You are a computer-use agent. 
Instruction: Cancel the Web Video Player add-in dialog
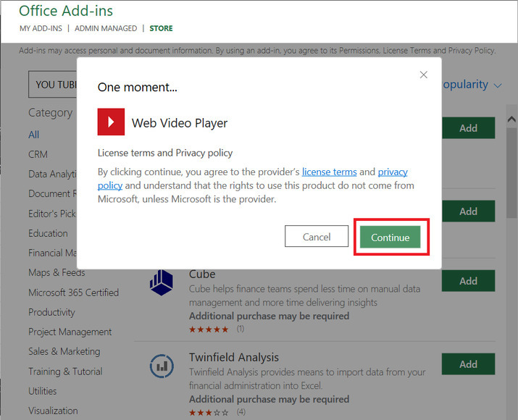point(317,236)
